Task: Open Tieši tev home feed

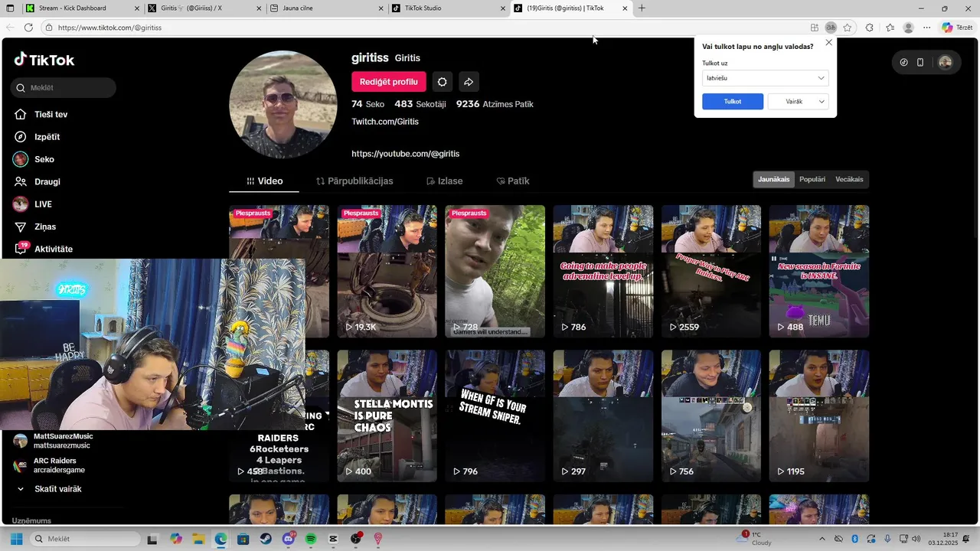Action: (41, 115)
